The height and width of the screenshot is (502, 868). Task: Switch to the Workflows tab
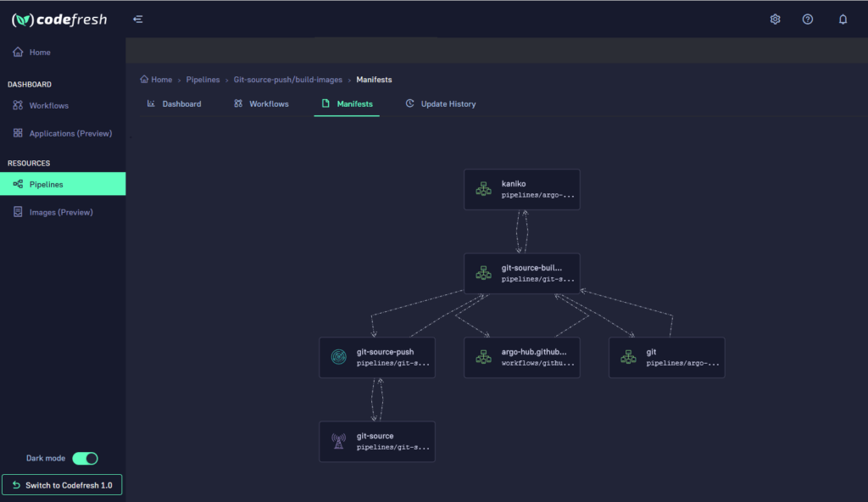tap(262, 103)
